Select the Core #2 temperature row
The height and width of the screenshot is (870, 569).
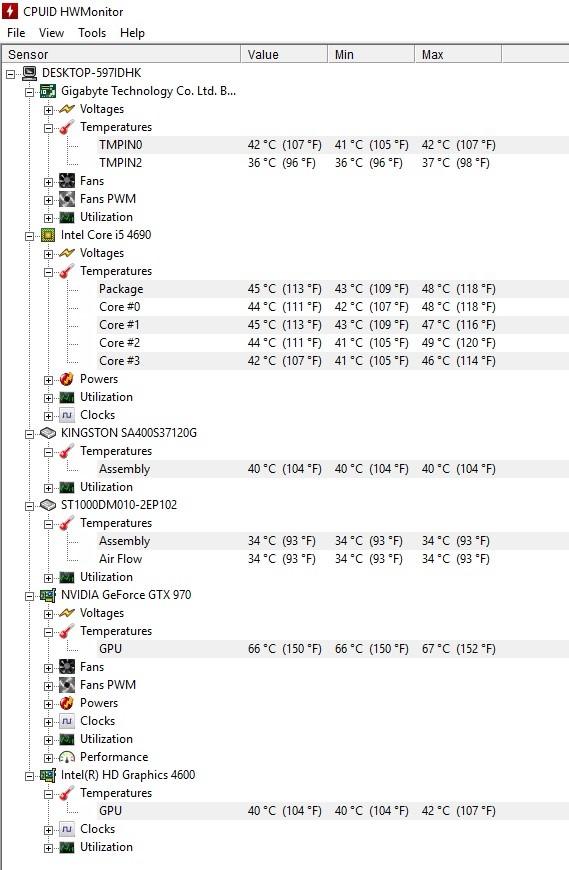pyautogui.click(x=285, y=343)
